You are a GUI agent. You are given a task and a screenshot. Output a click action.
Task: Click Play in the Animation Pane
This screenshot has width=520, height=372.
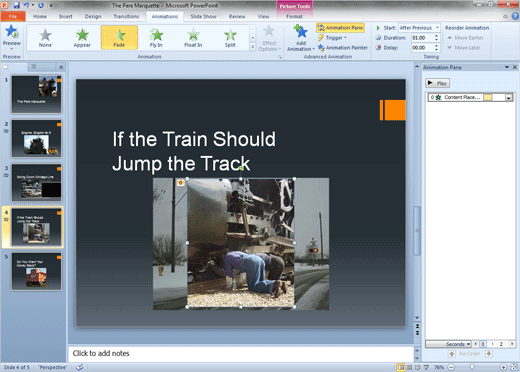(x=437, y=83)
